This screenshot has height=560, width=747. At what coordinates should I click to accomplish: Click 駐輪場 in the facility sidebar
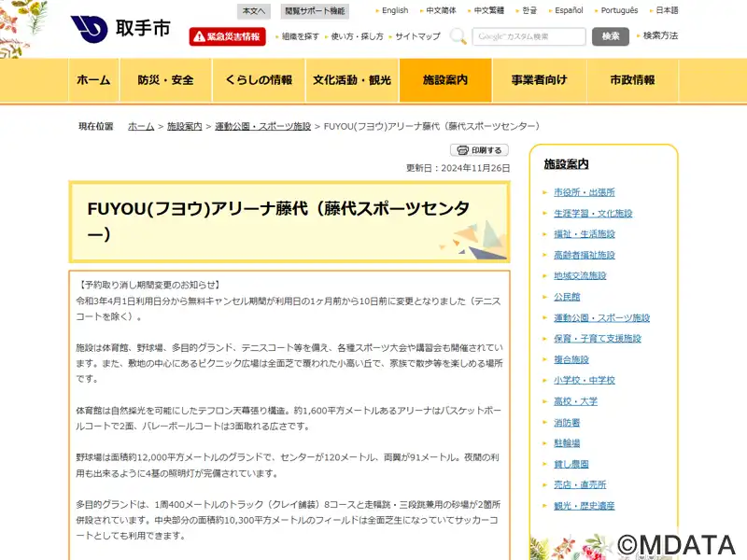[x=566, y=443]
